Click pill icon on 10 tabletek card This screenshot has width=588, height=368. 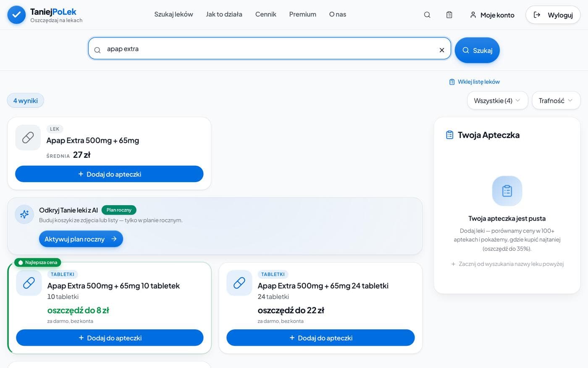[x=29, y=283]
